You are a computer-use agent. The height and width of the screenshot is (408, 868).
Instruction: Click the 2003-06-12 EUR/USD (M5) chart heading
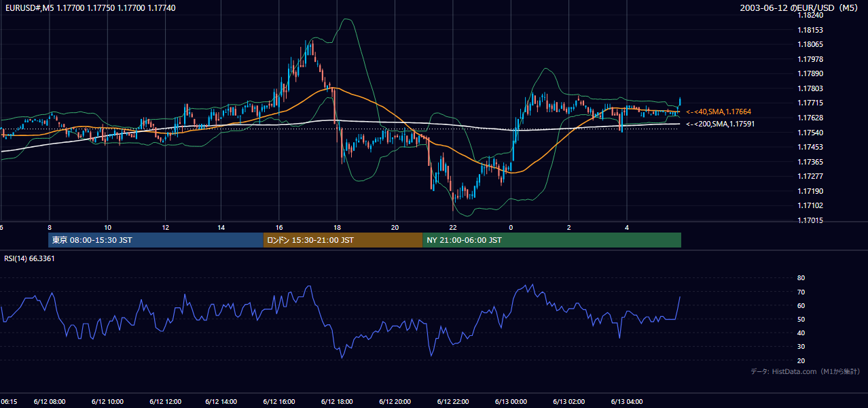click(x=799, y=8)
